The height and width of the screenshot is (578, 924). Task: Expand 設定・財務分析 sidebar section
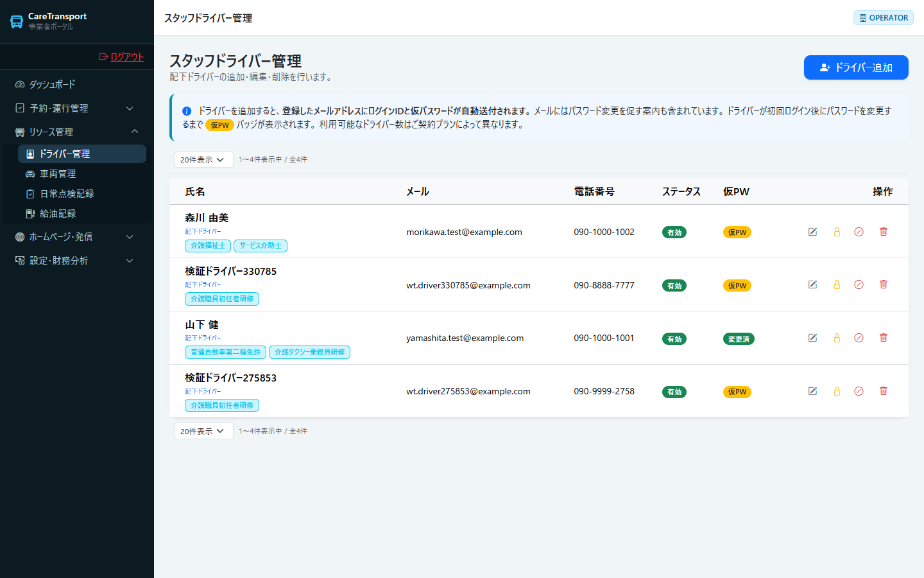(77, 260)
